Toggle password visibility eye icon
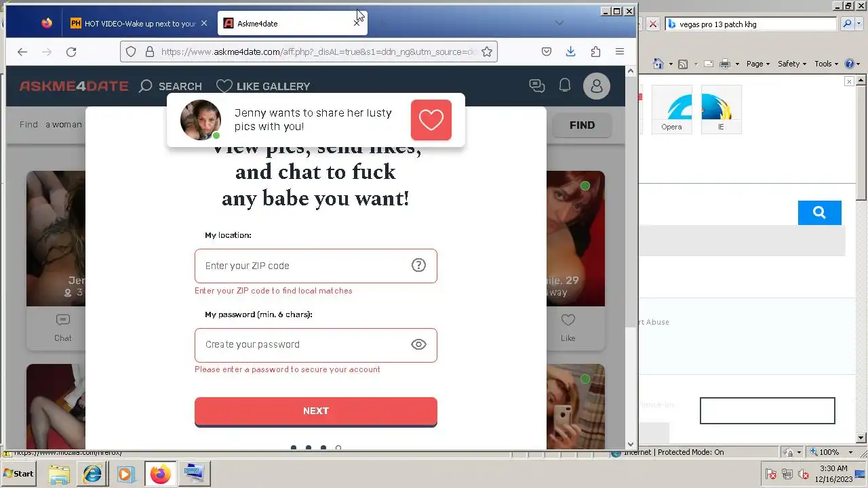The height and width of the screenshot is (488, 868). (418, 344)
